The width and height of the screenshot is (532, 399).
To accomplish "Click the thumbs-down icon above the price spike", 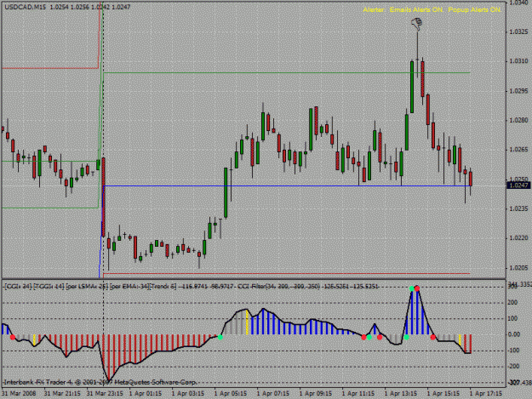I will (416, 25).
